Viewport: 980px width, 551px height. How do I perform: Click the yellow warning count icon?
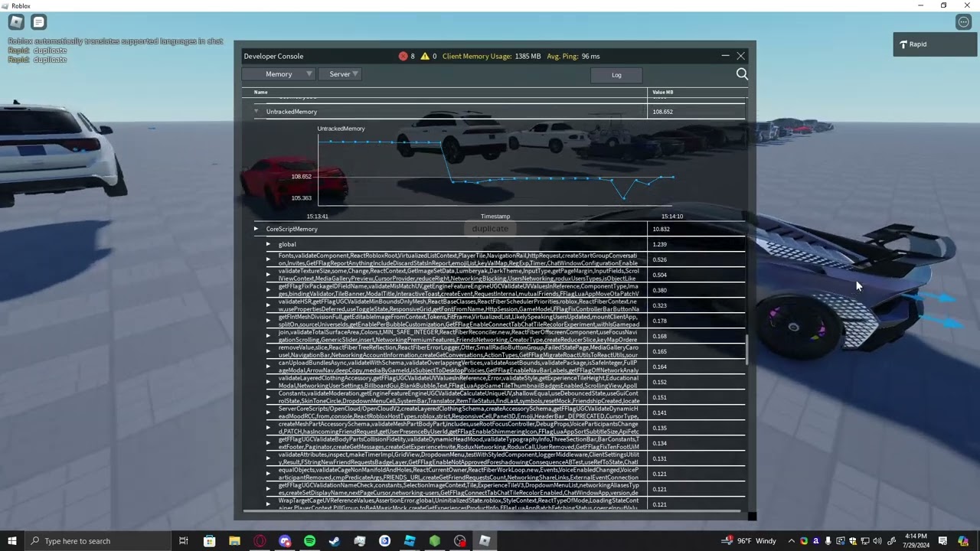point(425,56)
